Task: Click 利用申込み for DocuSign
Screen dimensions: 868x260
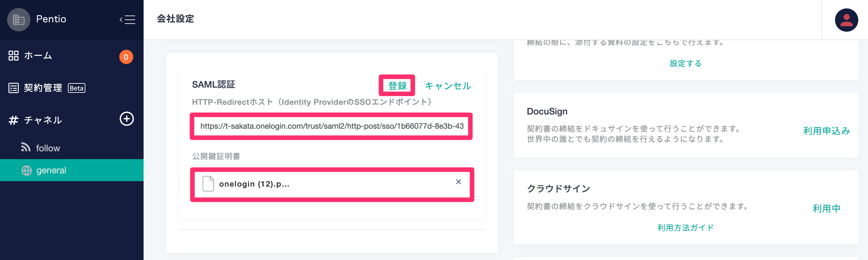Action: pos(826,131)
